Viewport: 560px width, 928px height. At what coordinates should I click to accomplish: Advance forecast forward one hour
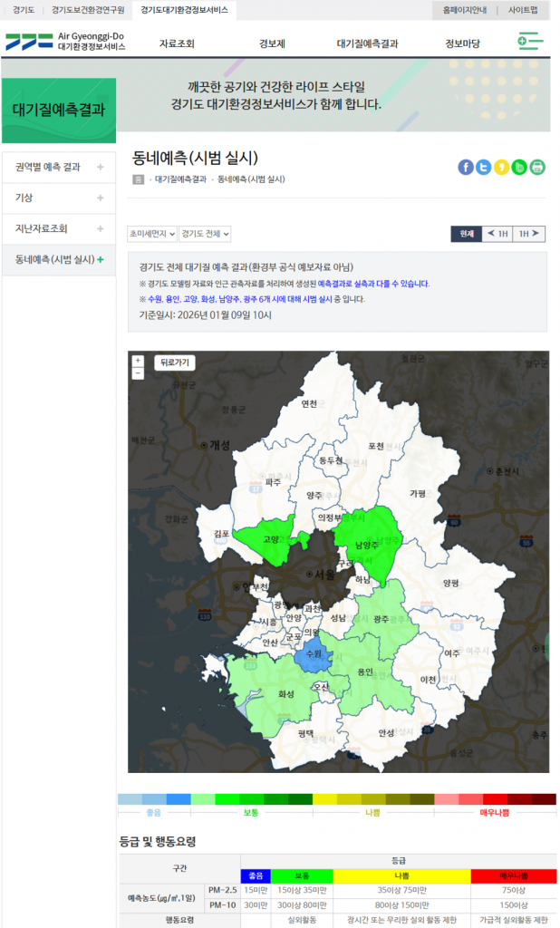(x=529, y=234)
